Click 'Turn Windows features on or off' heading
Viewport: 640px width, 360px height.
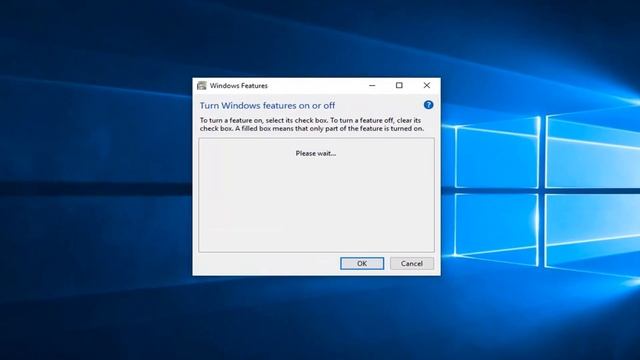267,105
